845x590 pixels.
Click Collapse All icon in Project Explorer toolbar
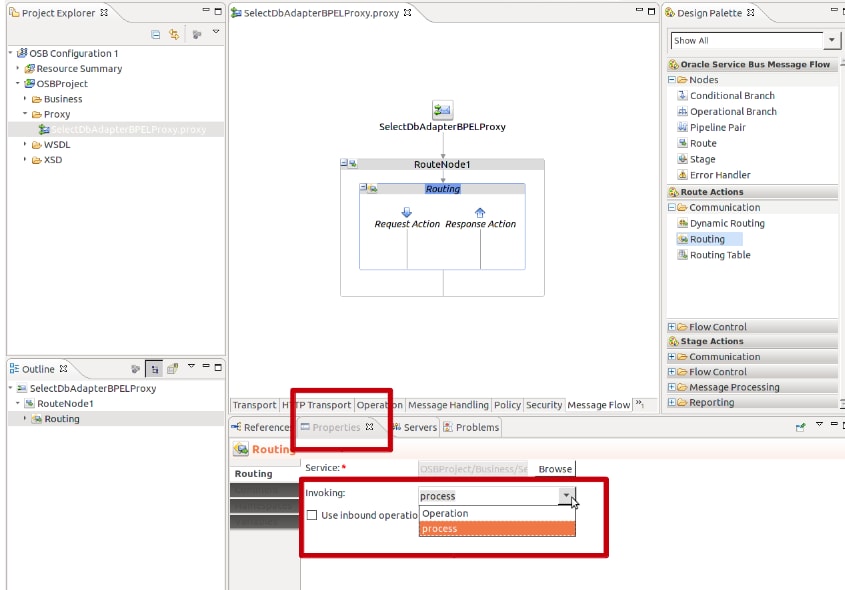click(155, 34)
